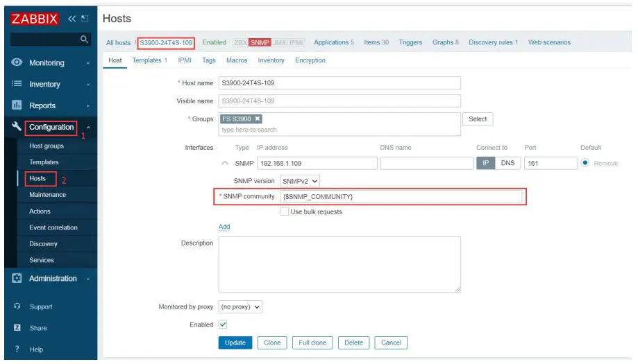Switch to the IPMI tab
638x364 pixels.
point(185,60)
